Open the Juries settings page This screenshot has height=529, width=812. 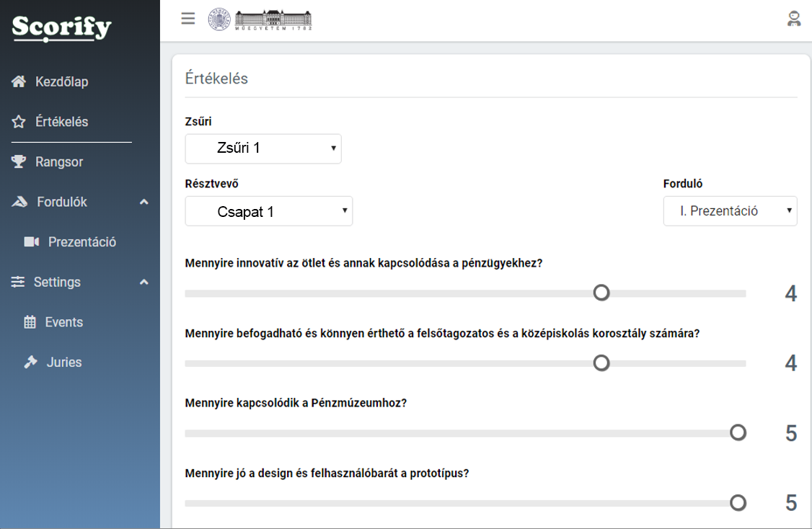63,363
